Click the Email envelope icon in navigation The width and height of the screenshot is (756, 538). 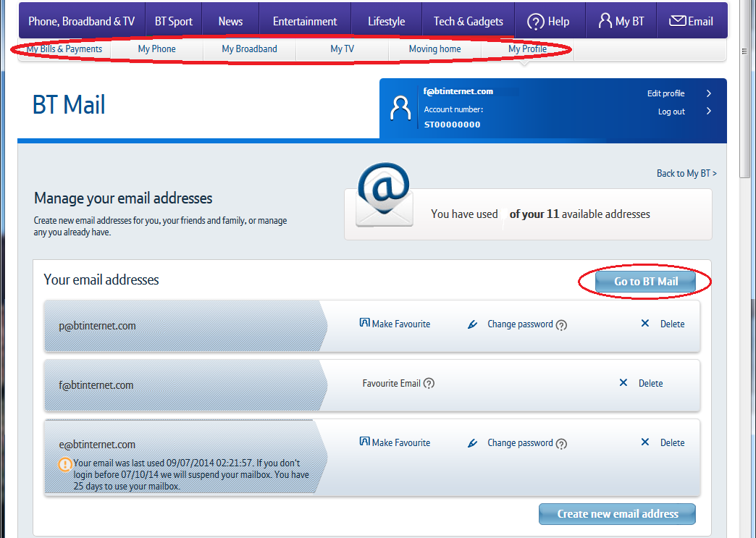(677, 21)
